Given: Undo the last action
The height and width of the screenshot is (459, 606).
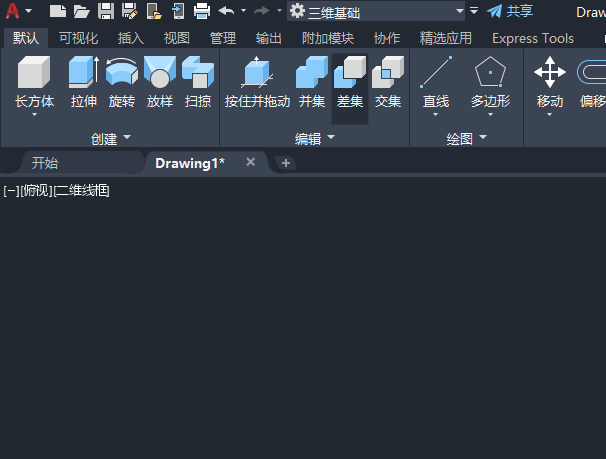Looking at the screenshot, I should click(226, 10).
